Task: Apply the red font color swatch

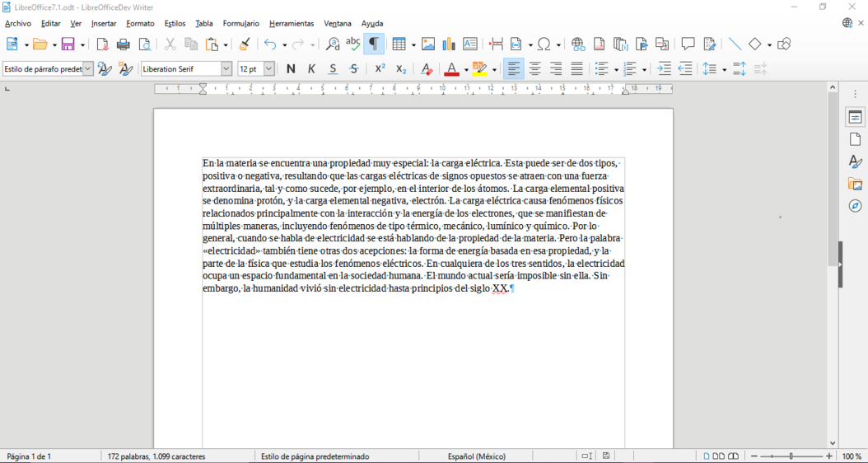Action: pos(452,69)
